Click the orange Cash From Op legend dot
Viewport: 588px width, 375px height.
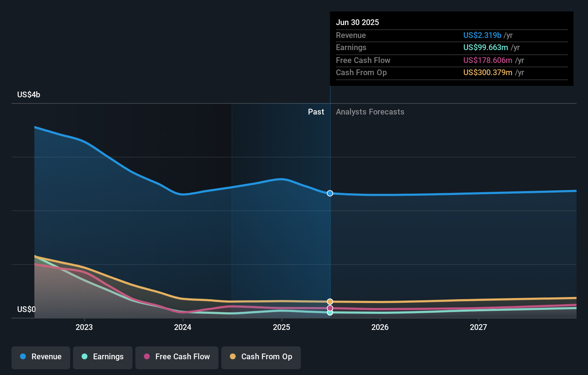coord(232,357)
